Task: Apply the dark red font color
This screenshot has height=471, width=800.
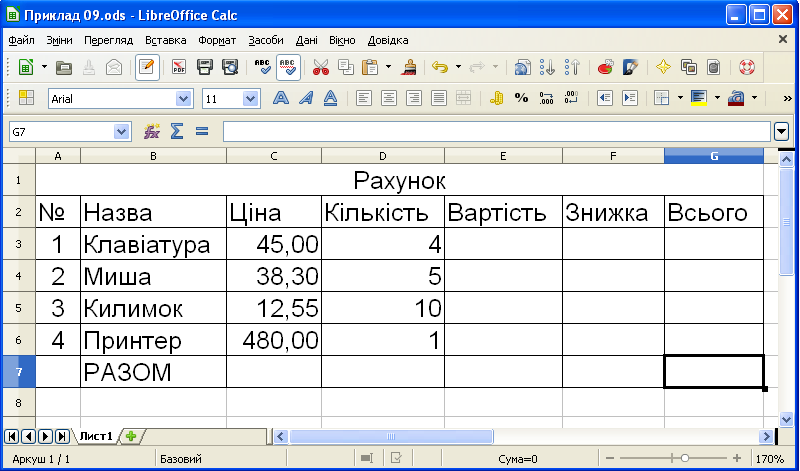Action: click(736, 98)
